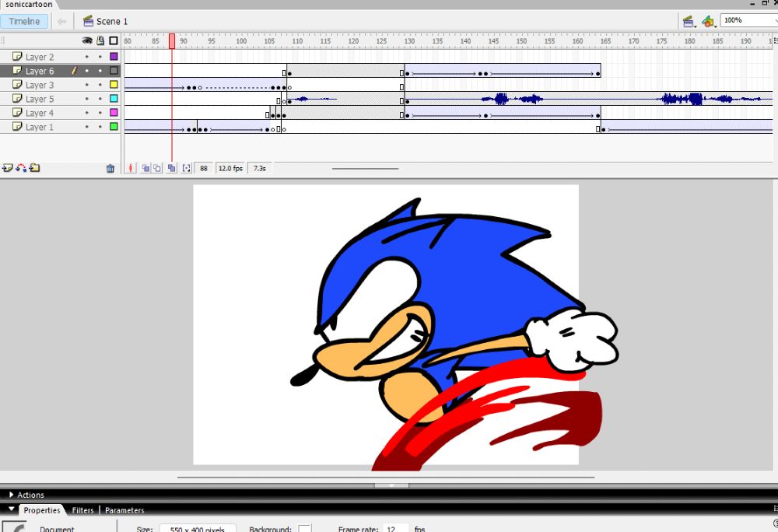Click Layer 3 yellow outline swatch

click(114, 85)
